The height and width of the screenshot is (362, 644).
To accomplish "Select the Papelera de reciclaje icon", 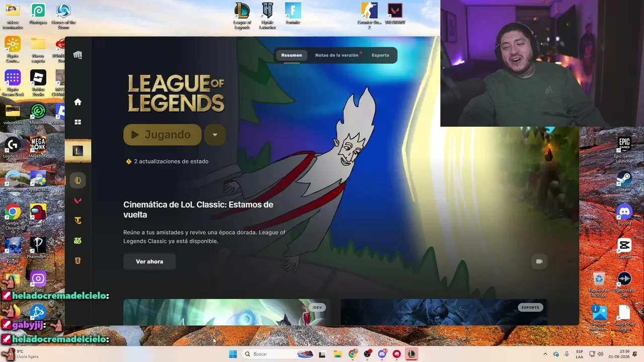I will coord(599,284).
